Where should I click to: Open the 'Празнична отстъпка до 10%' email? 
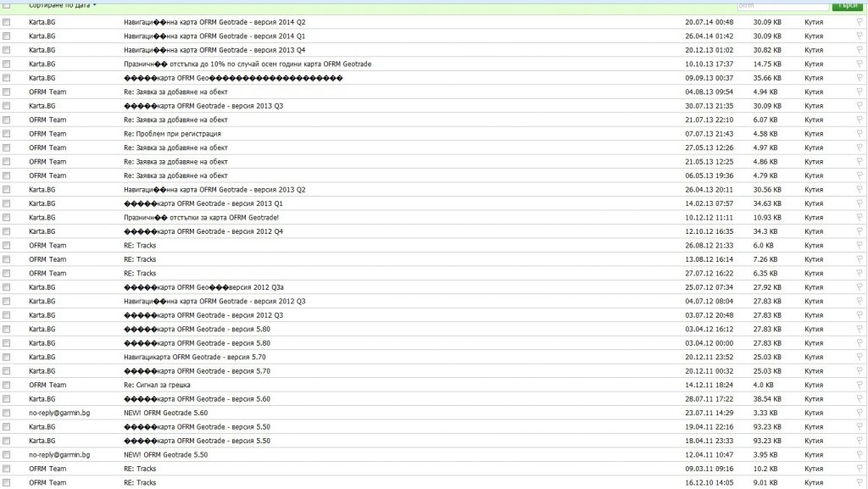[248, 64]
